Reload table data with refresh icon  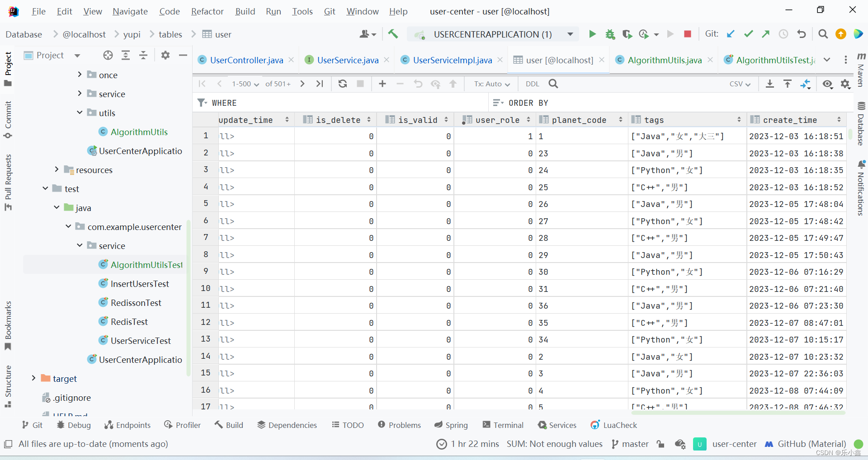[343, 84]
